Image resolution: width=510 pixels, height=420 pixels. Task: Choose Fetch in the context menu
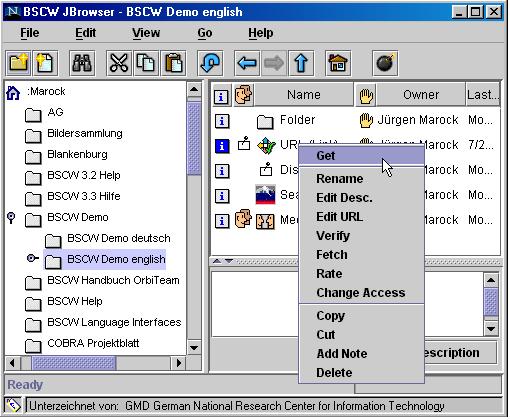pos(361,255)
